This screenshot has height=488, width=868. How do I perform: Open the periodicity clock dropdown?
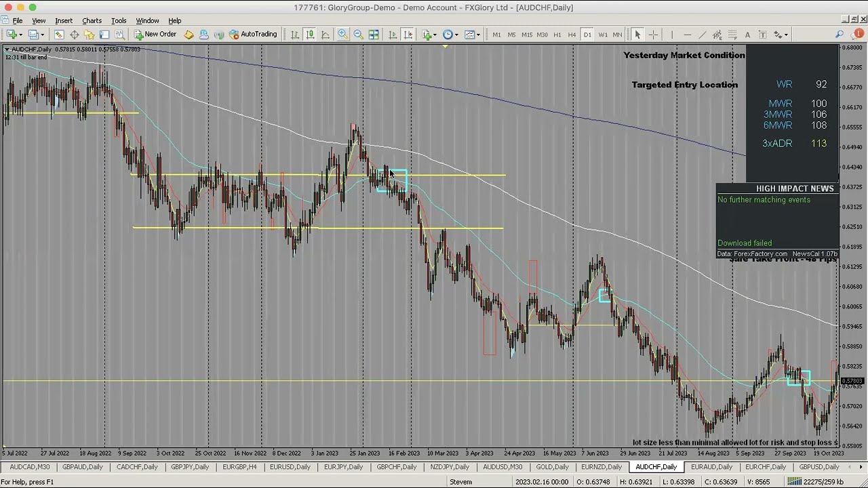(x=450, y=35)
